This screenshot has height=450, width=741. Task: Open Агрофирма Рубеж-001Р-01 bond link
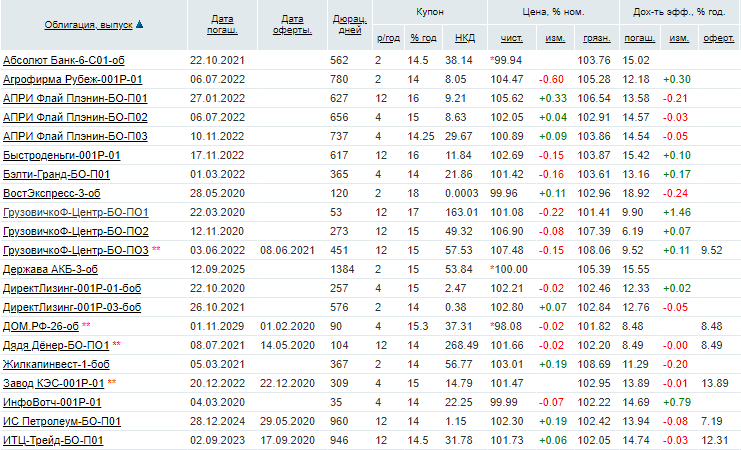click(72, 79)
